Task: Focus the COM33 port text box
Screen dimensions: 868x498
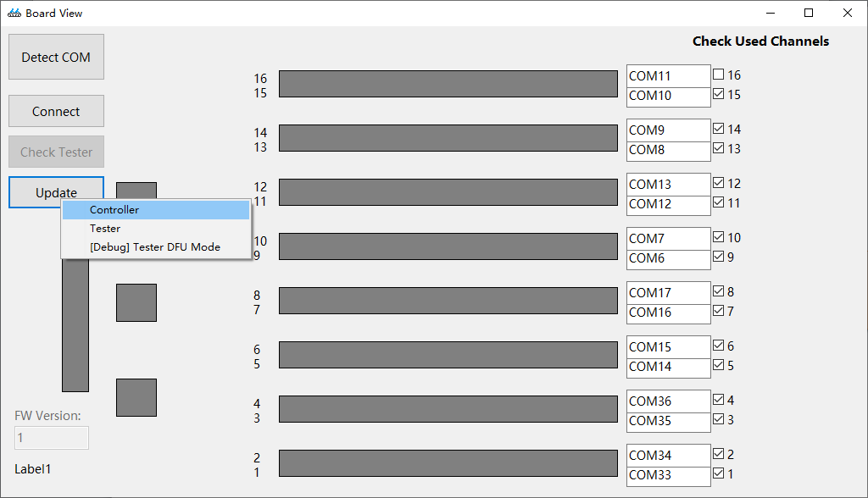Action: [668, 475]
